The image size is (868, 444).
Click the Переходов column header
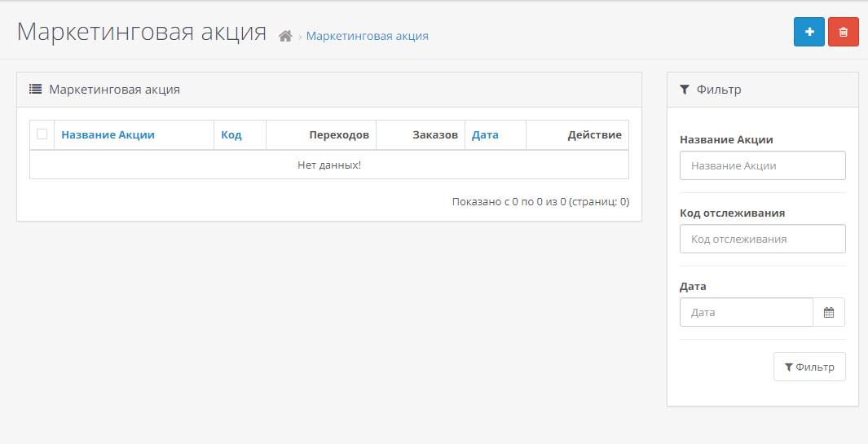coord(339,135)
